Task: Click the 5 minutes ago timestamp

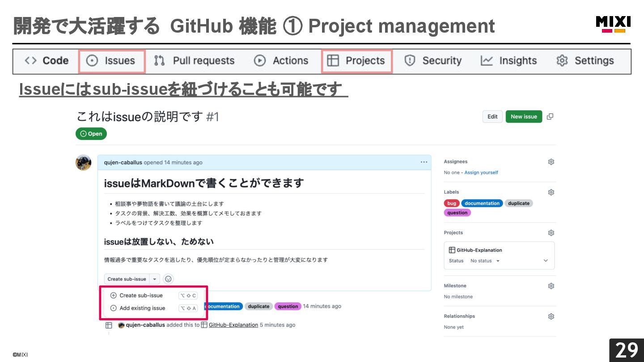Action: [x=278, y=325]
